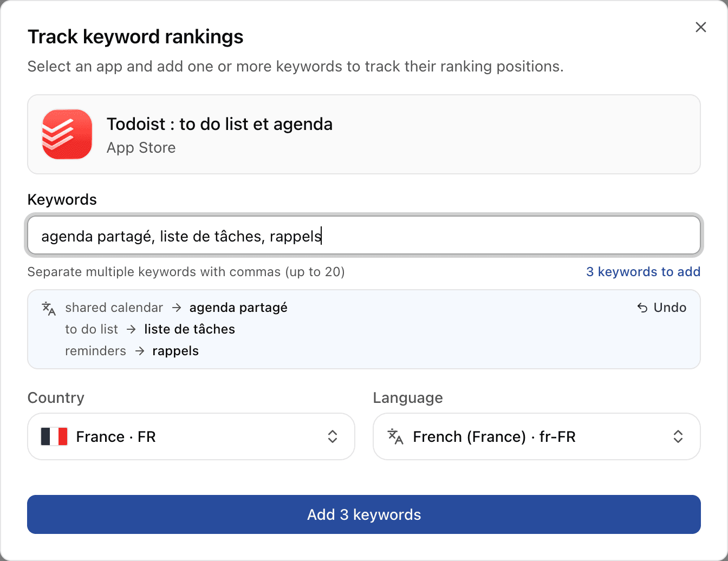Click the "3 keywords to add" counter
This screenshot has width=728, height=561.
point(643,272)
